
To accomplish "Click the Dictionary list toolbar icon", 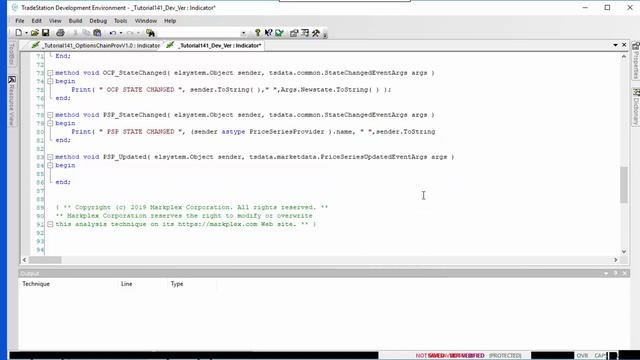I will click(305, 33).
